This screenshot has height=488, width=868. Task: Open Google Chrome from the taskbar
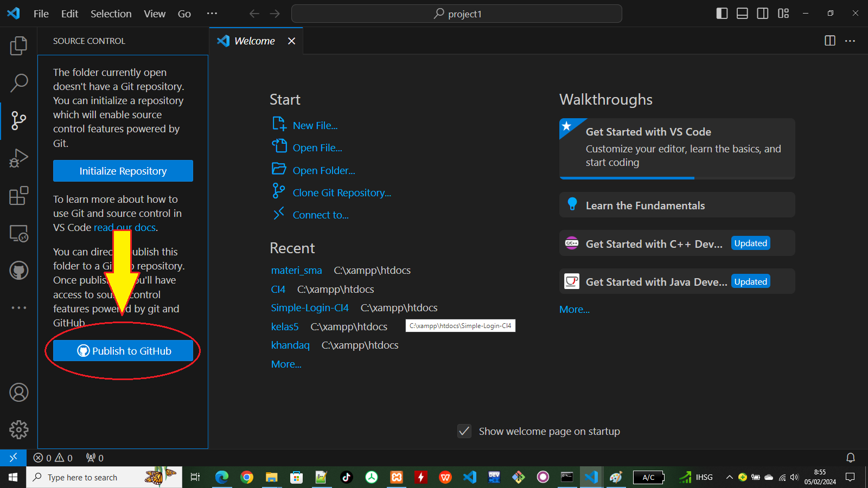(x=247, y=477)
